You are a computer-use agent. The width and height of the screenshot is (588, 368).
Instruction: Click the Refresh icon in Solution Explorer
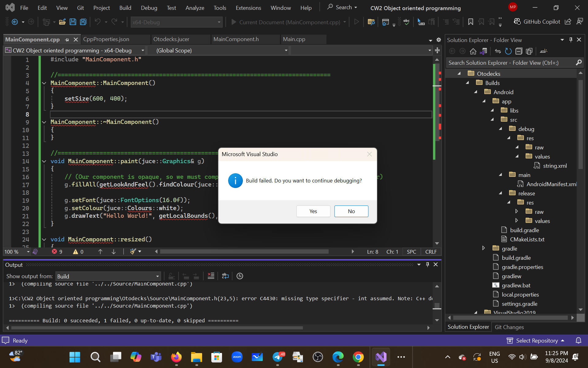coord(508,51)
